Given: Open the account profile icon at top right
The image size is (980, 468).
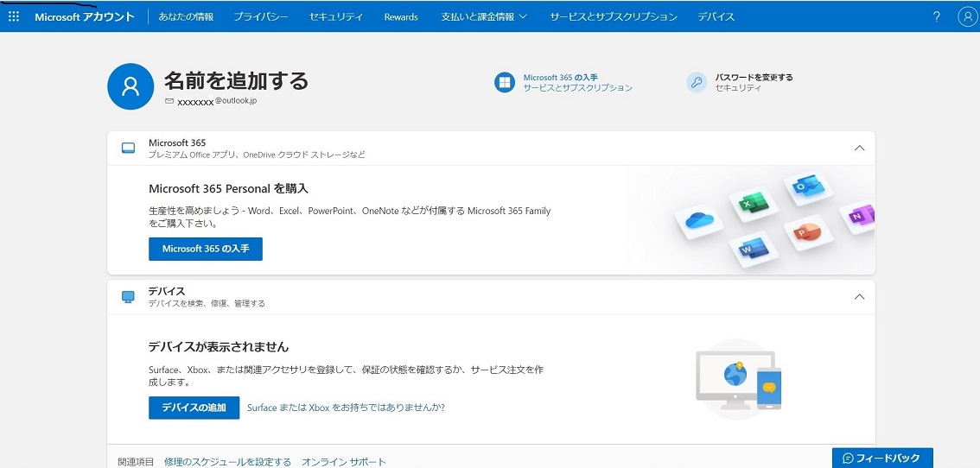Looking at the screenshot, I should coord(968,17).
